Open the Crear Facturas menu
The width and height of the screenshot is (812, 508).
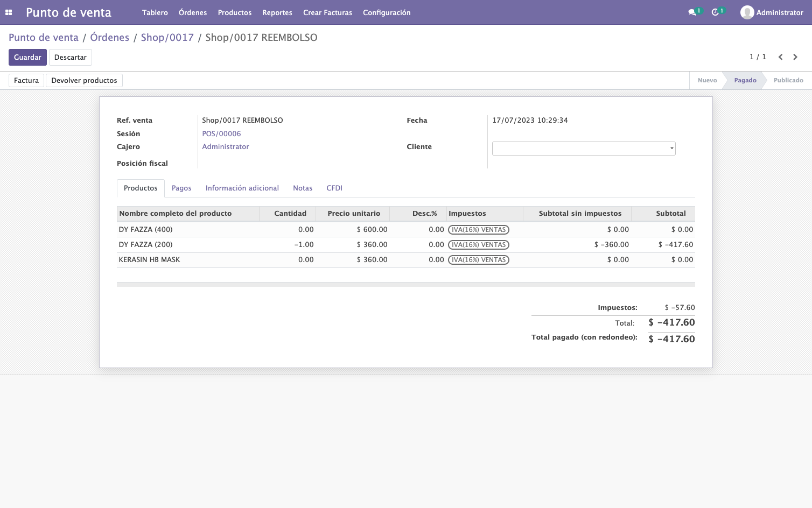327,12
